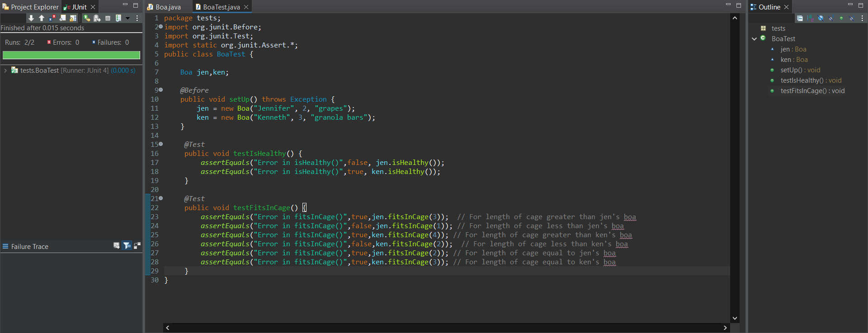
Task: Click the "Runs: 2/2" counter text
Action: (19, 42)
